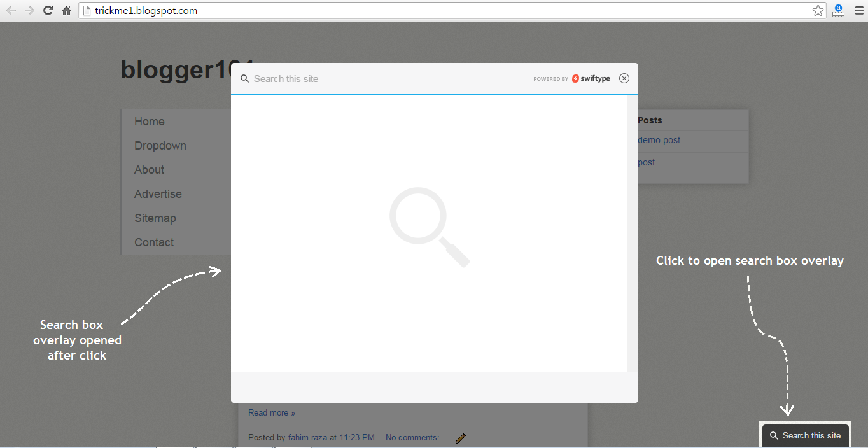Reload the page via the refresh icon

point(48,10)
